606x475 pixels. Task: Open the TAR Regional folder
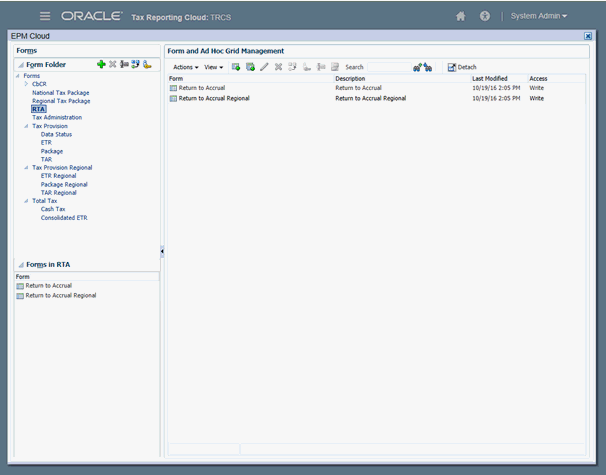pyautogui.click(x=58, y=192)
